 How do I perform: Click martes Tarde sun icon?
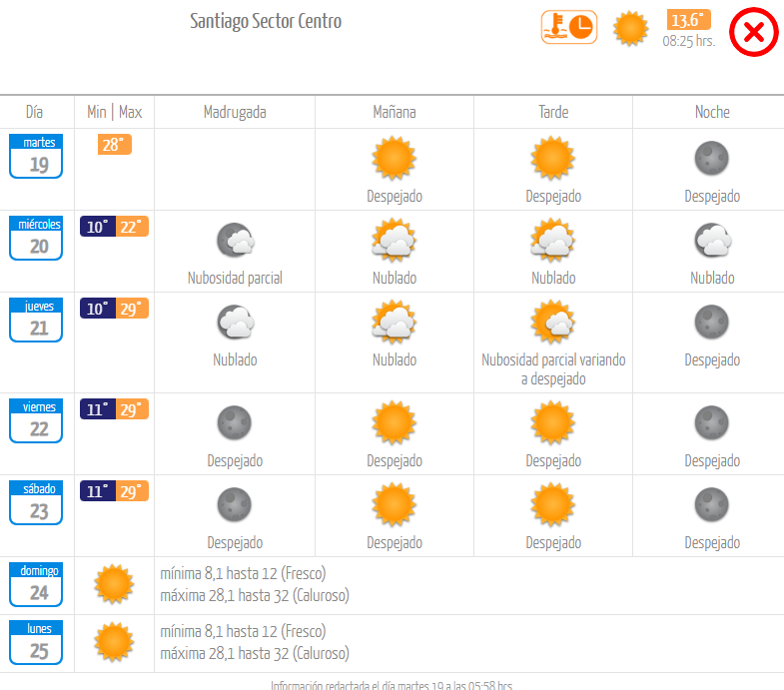(553, 158)
